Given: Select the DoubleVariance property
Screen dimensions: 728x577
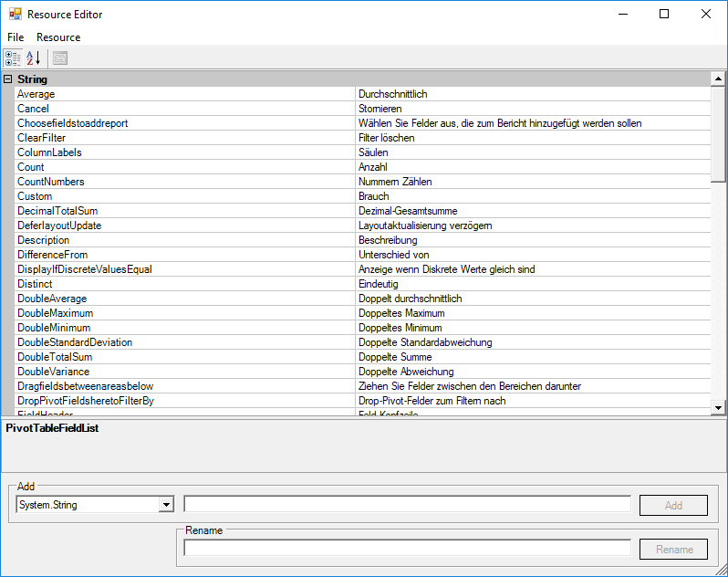Looking at the screenshot, I should coord(185,372).
